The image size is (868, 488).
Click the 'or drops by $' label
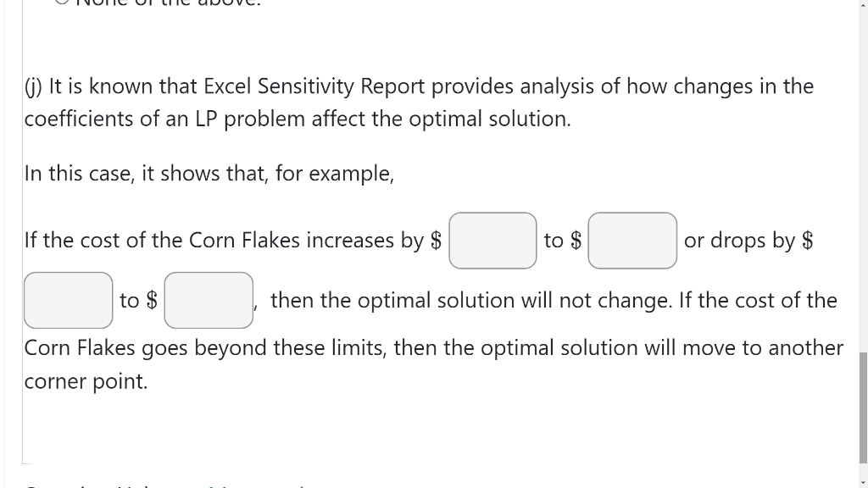click(x=748, y=241)
